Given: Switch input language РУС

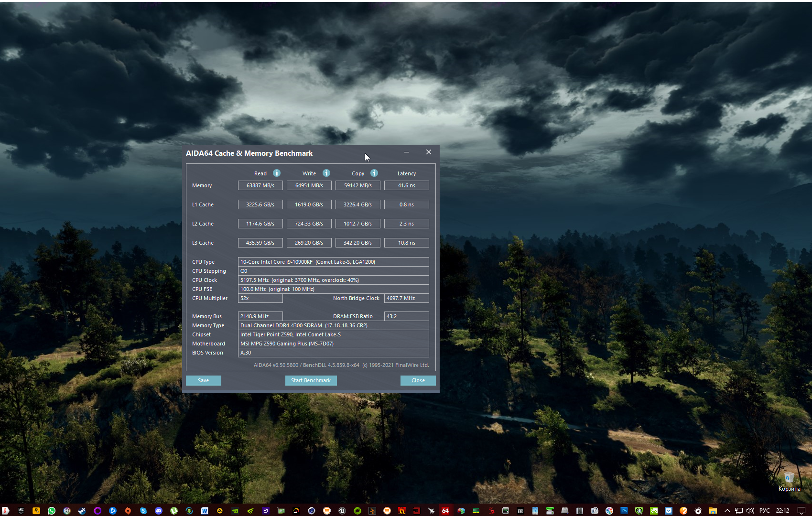Looking at the screenshot, I should pos(765,511).
